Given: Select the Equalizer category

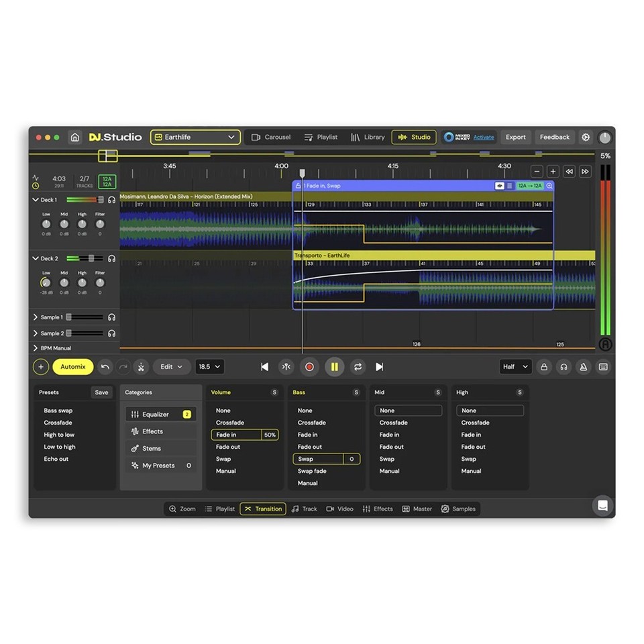Looking at the screenshot, I should (x=156, y=414).
